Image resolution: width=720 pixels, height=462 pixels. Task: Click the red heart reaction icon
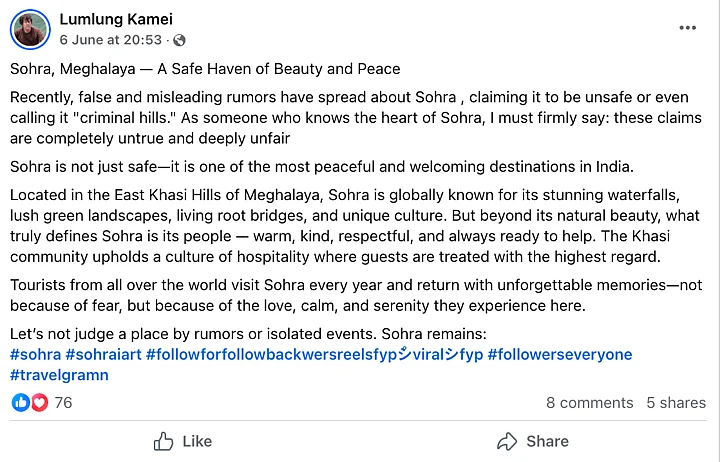[x=39, y=403]
